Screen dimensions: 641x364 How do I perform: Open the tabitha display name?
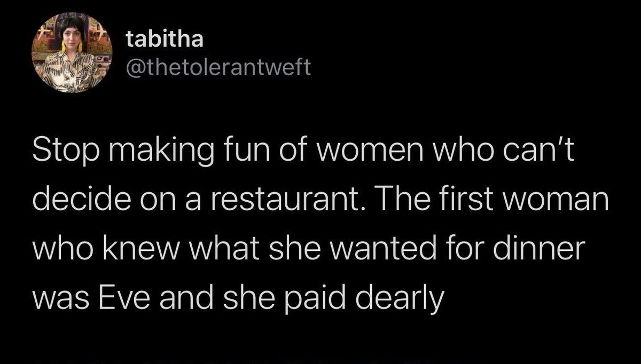tap(165, 40)
